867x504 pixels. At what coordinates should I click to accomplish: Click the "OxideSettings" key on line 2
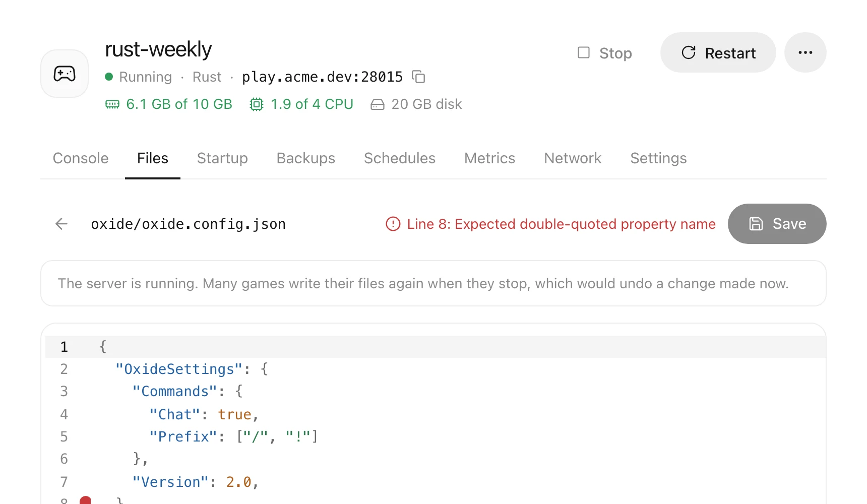point(179,369)
